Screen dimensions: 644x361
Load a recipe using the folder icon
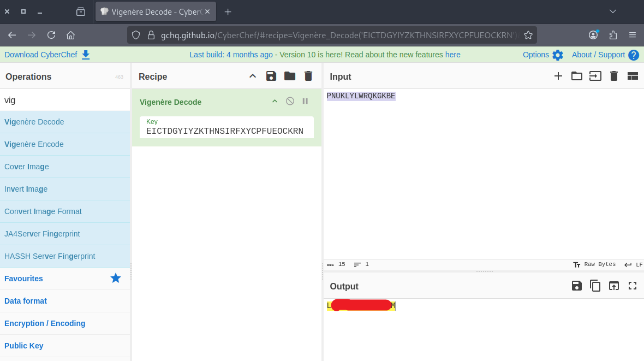coord(290,76)
